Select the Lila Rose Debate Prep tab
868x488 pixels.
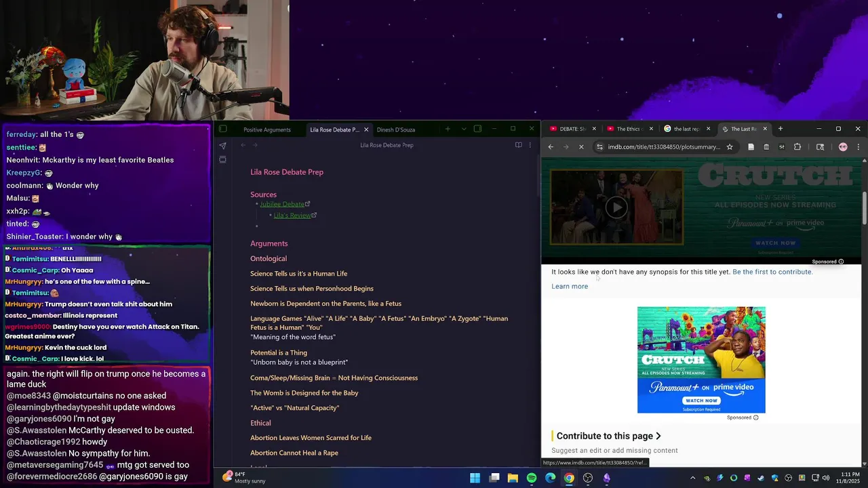[334, 129]
